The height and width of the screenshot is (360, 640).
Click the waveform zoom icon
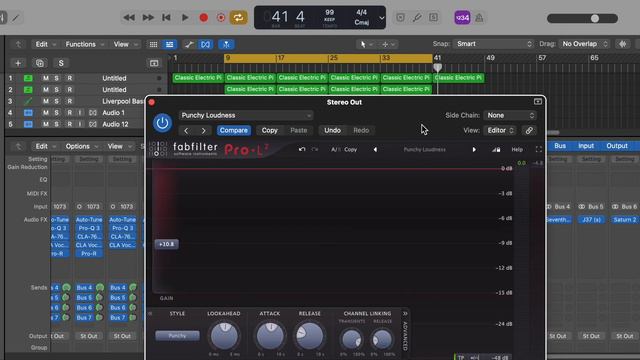coord(622,44)
